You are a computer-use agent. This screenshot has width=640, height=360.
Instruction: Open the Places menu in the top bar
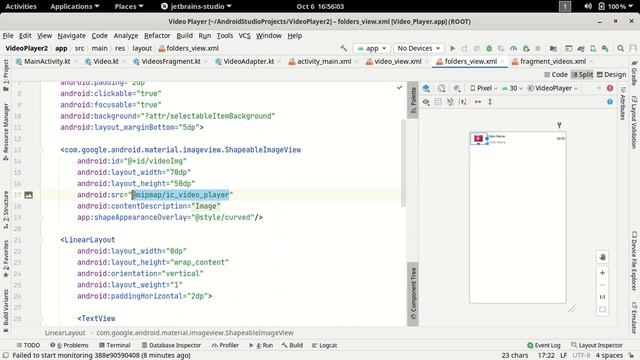129,6
